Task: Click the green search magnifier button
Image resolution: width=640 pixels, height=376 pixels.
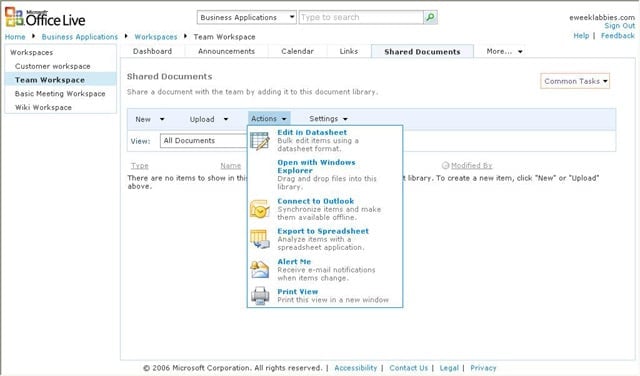Action: pos(430,17)
